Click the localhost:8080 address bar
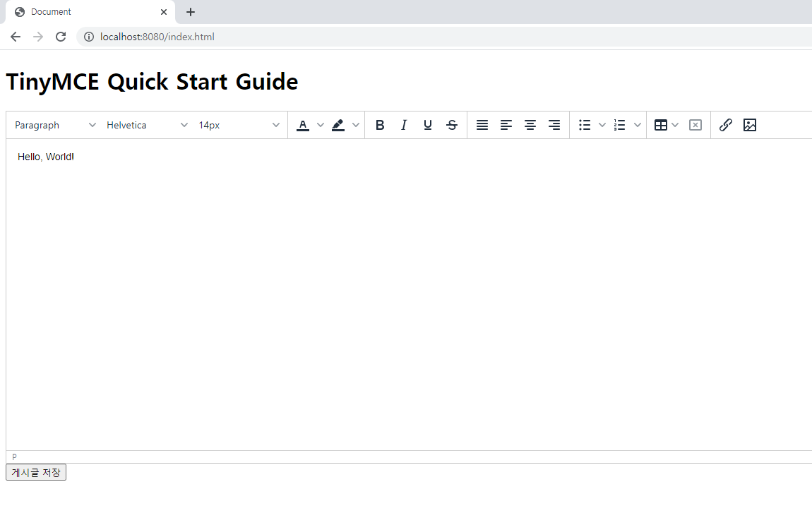Viewport: 812px width, 518px height. coord(446,37)
